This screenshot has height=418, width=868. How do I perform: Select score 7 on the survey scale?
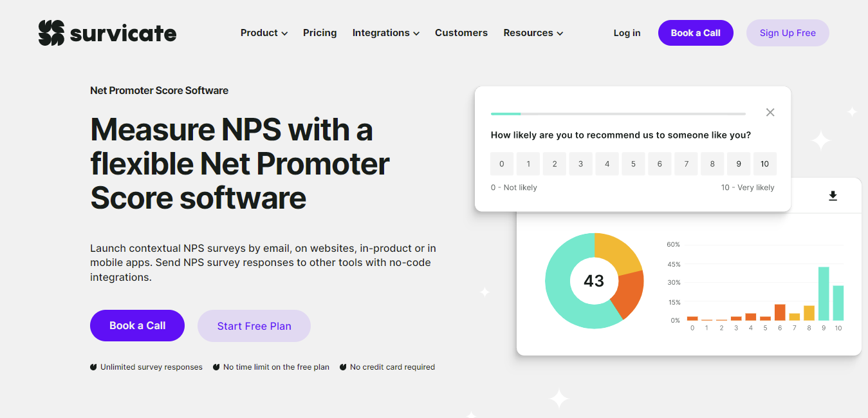click(686, 164)
